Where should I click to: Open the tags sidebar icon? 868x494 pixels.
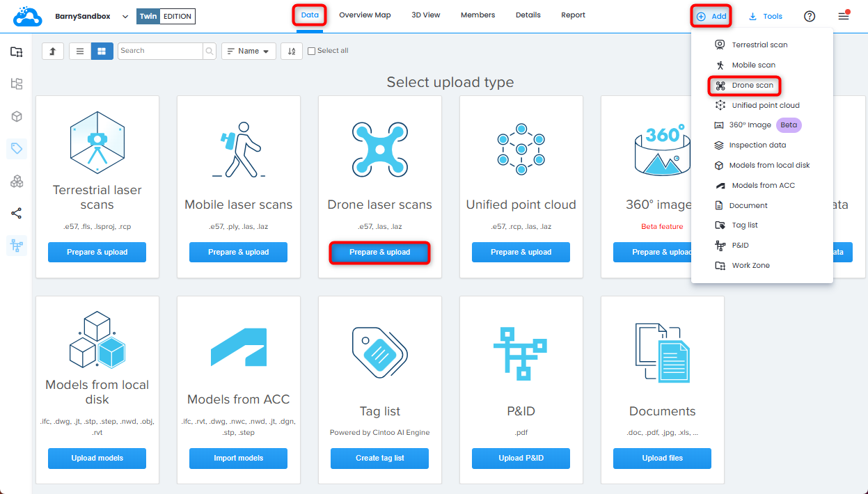point(17,148)
